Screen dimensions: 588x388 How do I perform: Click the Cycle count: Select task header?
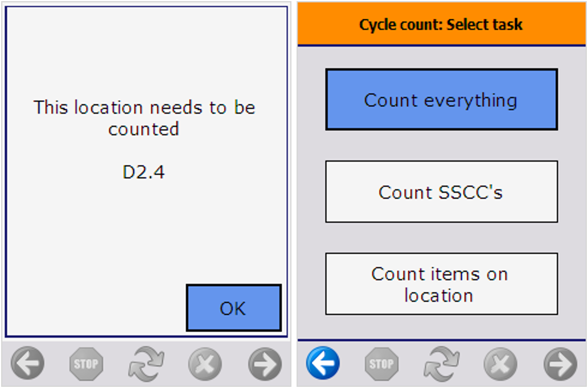[x=441, y=24]
